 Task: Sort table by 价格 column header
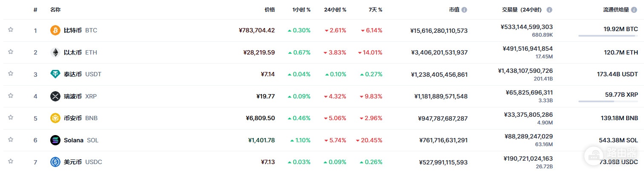[x=270, y=9]
